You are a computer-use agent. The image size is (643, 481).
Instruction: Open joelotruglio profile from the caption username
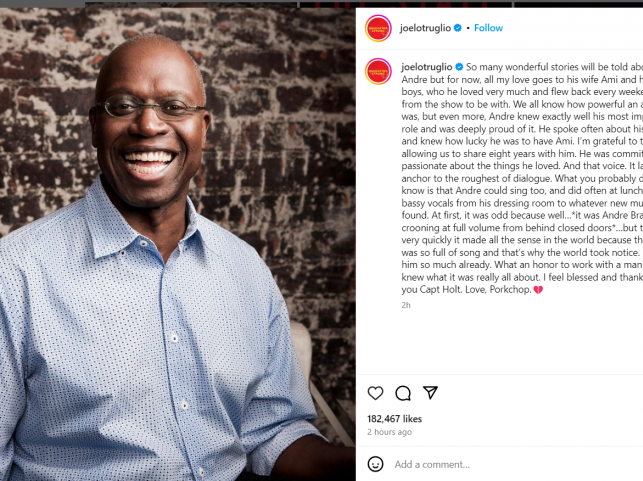click(x=426, y=67)
